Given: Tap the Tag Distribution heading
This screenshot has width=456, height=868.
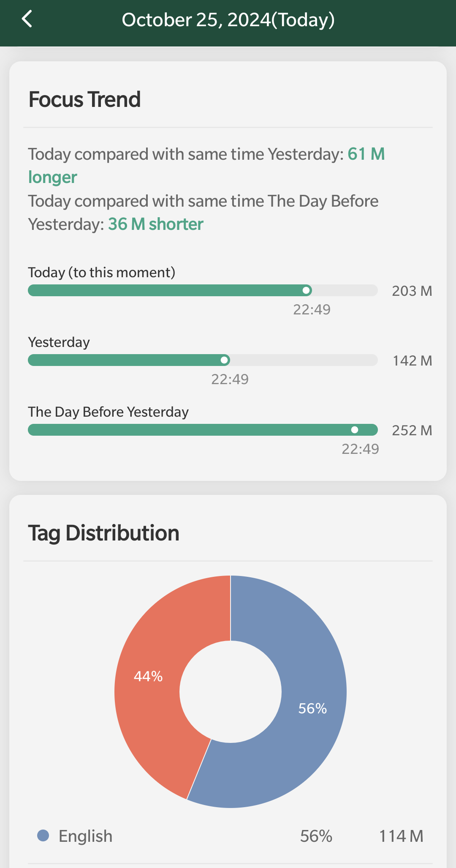Looking at the screenshot, I should [x=103, y=533].
